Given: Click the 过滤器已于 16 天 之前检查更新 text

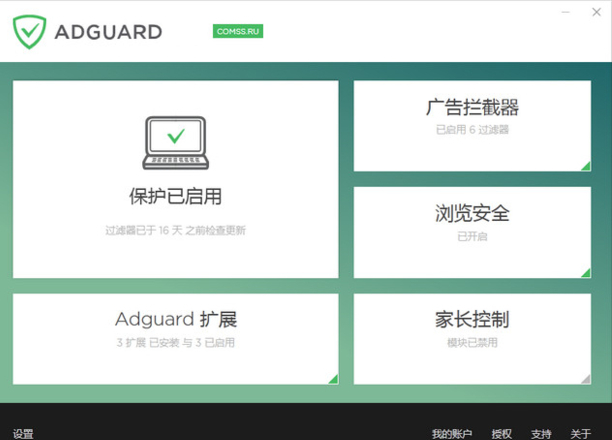Looking at the screenshot, I should [x=176, y=230].
